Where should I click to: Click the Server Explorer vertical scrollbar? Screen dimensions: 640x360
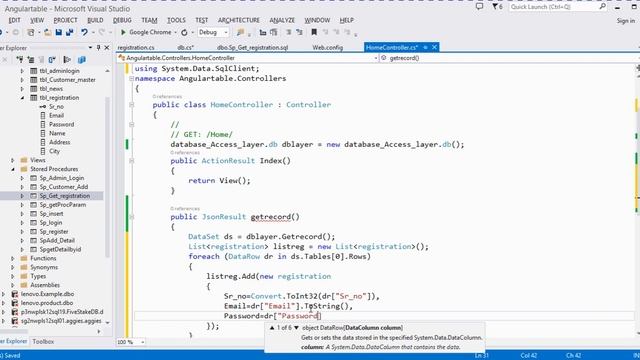(107, 176)
